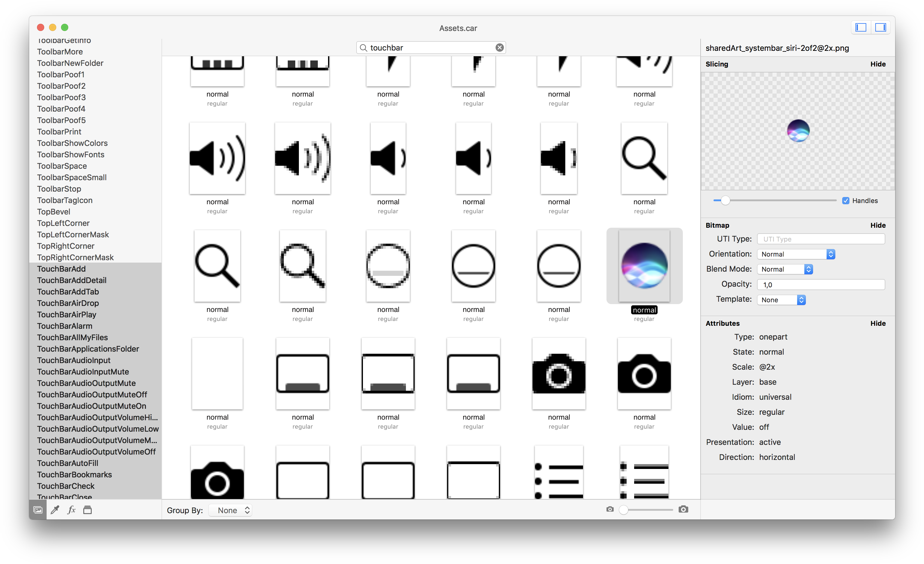
Task: Hide the Attributes section
Action: tap(877, 323)
